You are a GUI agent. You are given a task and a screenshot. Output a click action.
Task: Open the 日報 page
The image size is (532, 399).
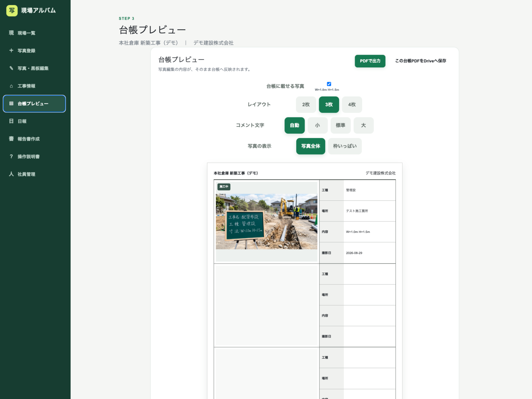pos(34,121)
